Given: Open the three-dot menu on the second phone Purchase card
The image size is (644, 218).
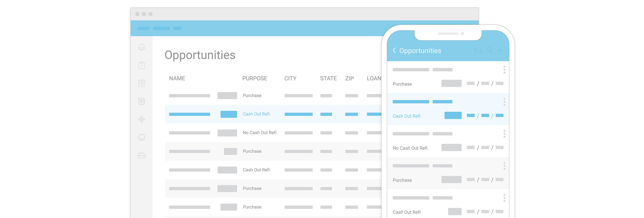Looking at the screenshot, I should pos(504,166).
